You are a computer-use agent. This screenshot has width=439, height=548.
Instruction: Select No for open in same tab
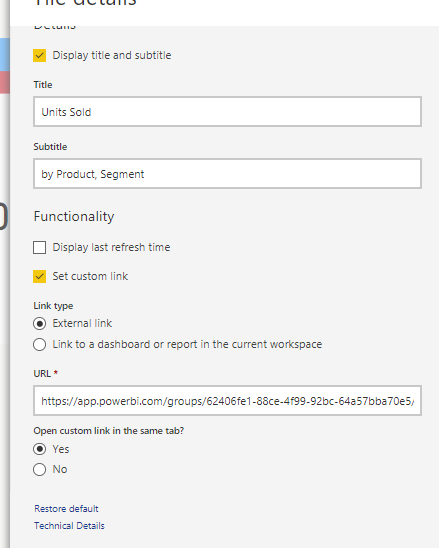point(39,469)
